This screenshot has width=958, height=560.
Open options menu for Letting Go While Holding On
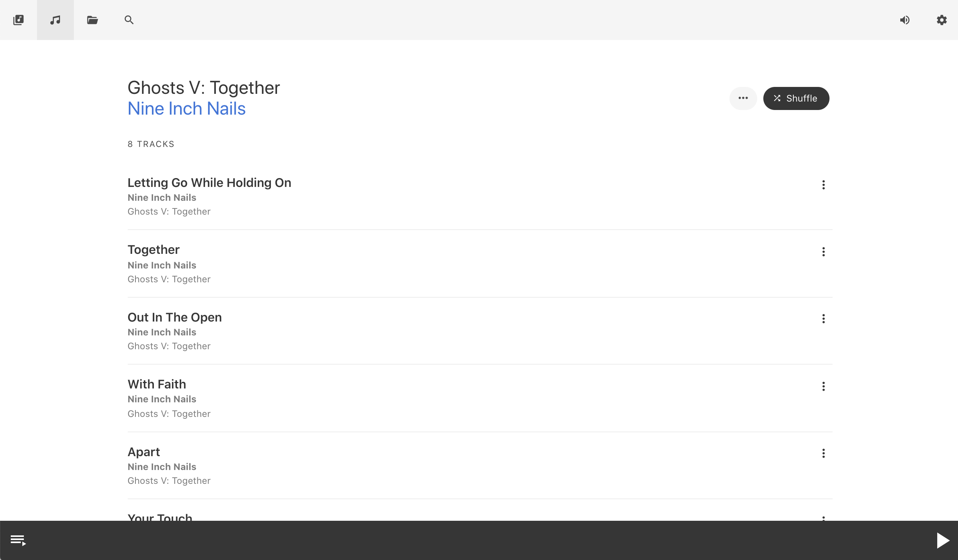tap(823, 185)
